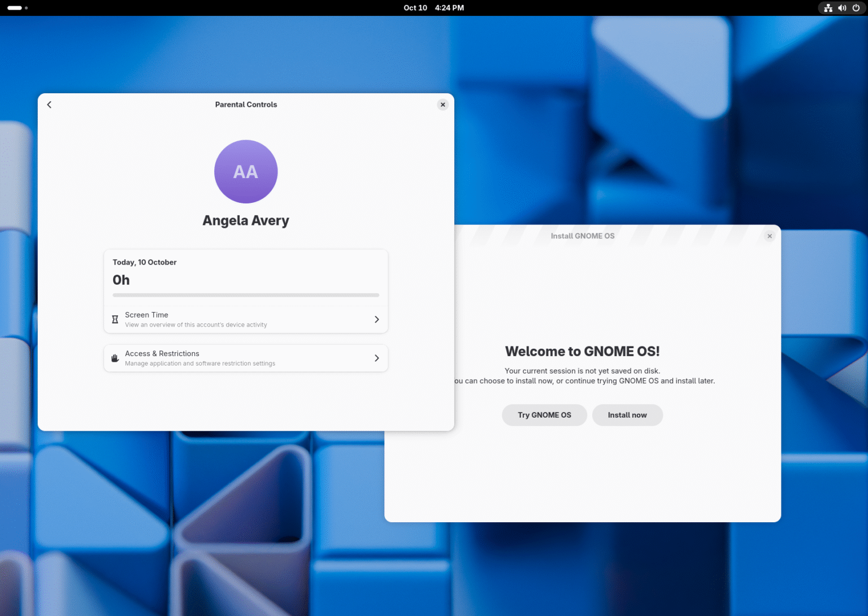The image size is (868, 616).
Task: Open the Access & Restrictions row label
Action: (162, 354)
